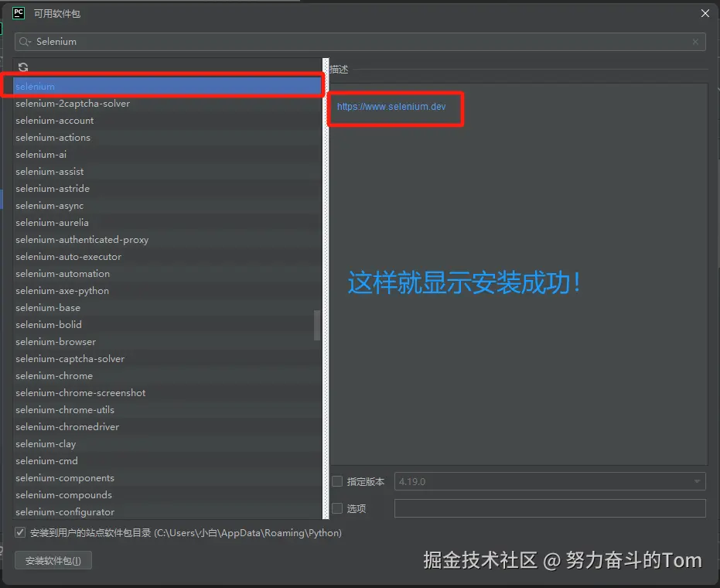Select selenium-account package

[x=167, y=121]
